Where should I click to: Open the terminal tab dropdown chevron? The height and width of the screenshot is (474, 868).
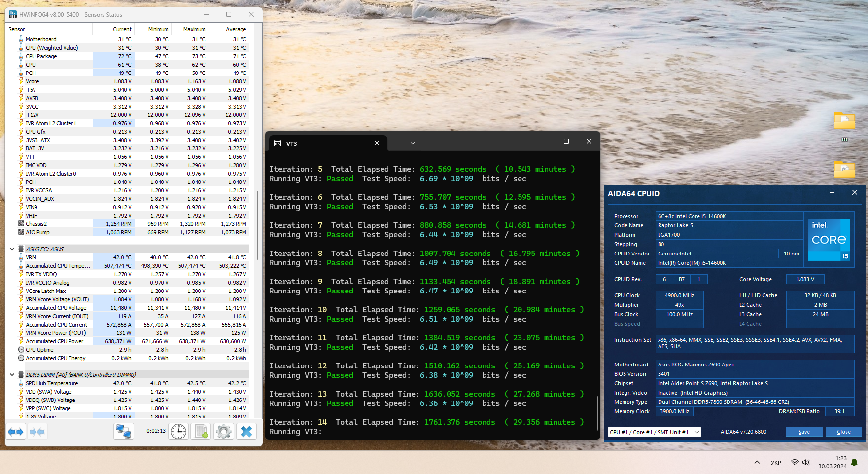coord(413,143)
